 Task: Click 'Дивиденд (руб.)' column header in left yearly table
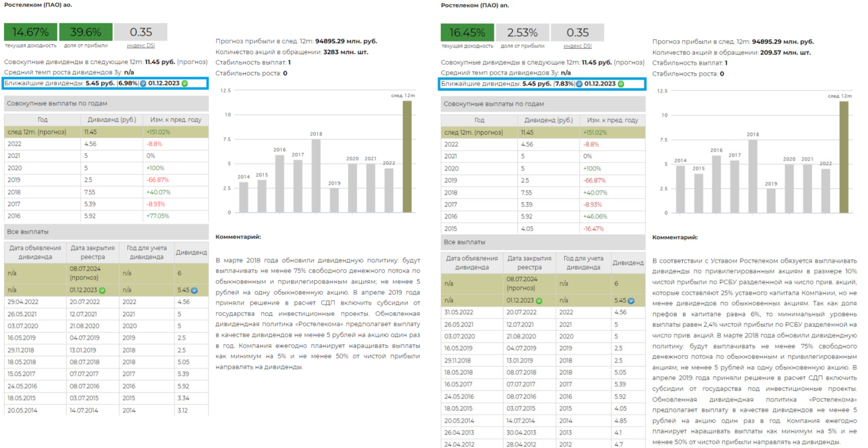(x=112, y=120)
